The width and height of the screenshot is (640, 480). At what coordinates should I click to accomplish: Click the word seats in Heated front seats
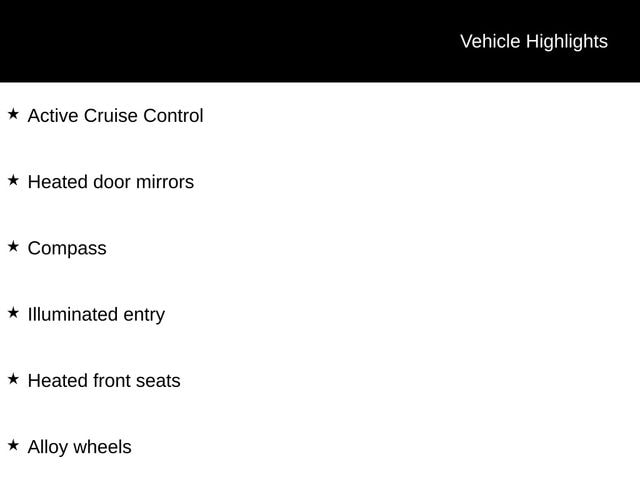158,381
